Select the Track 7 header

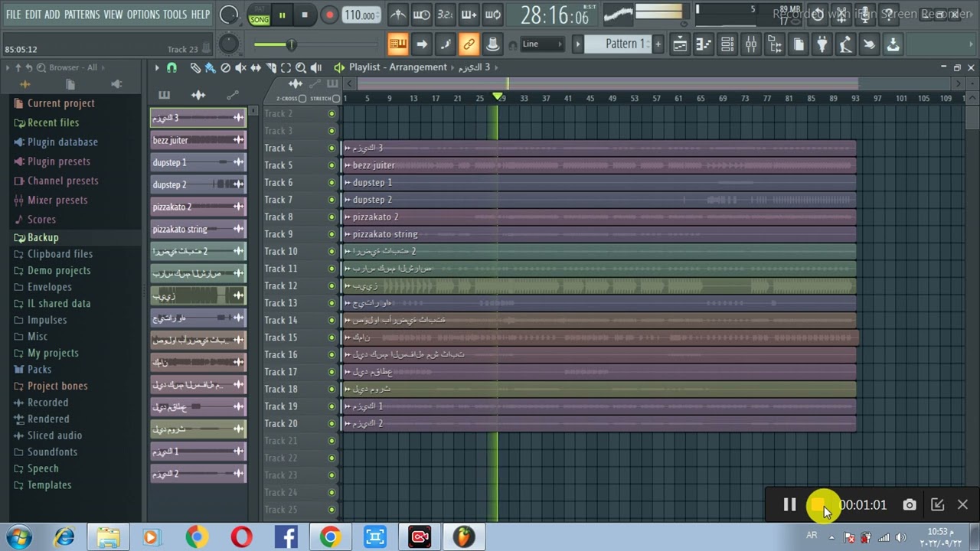[x=296, y=200]
